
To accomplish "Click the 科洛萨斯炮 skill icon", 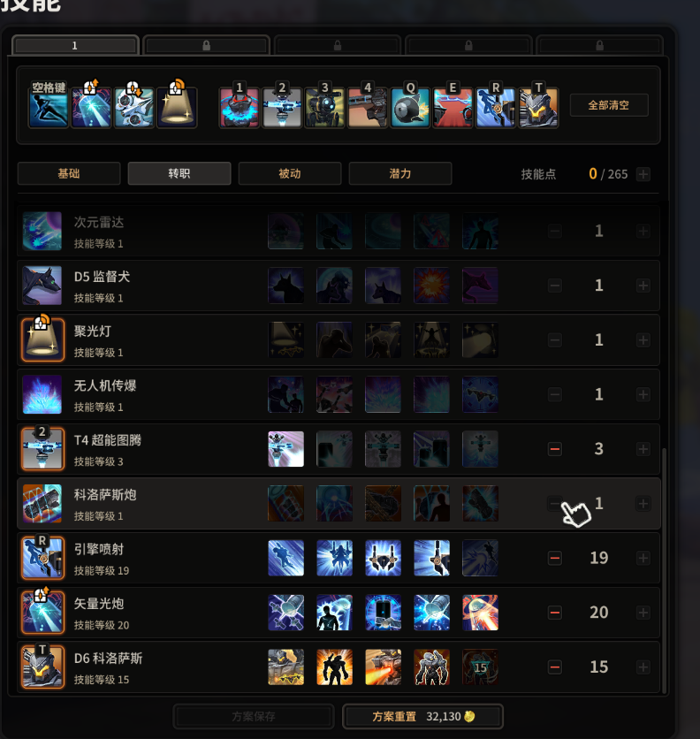I will 42,503.
